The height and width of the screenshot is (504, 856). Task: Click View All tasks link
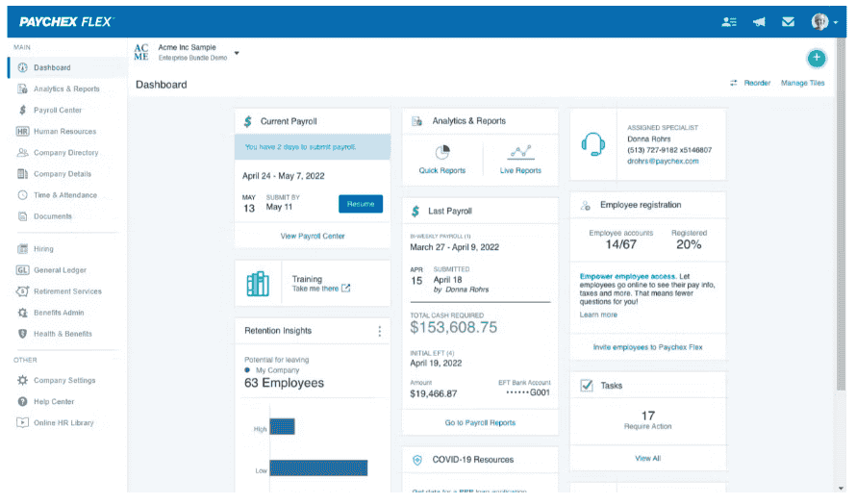click(x=647, y=459)
